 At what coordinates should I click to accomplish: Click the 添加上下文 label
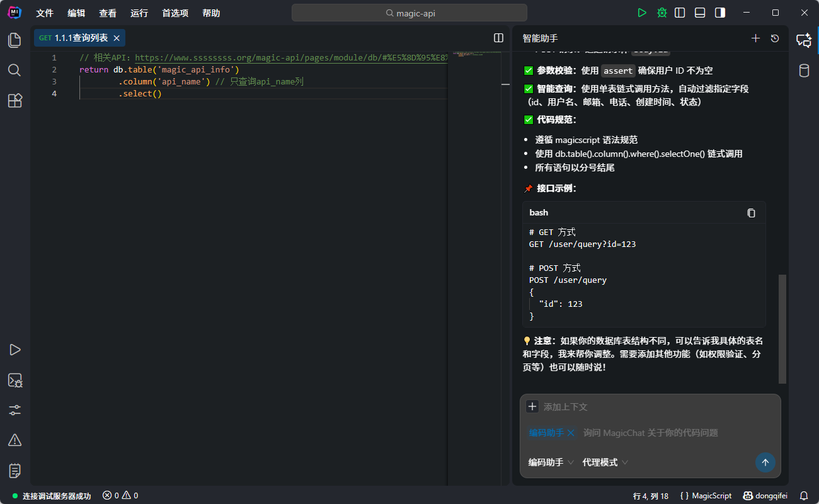pos(566,407)
